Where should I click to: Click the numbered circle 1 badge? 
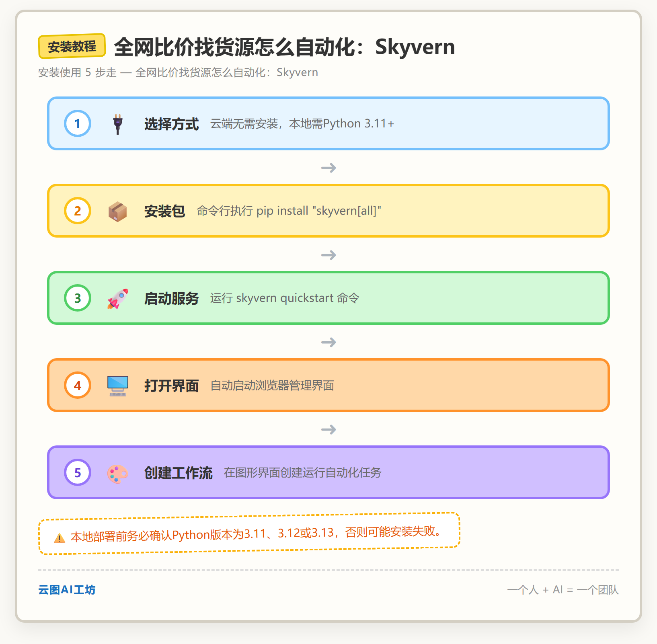[78, 123]
